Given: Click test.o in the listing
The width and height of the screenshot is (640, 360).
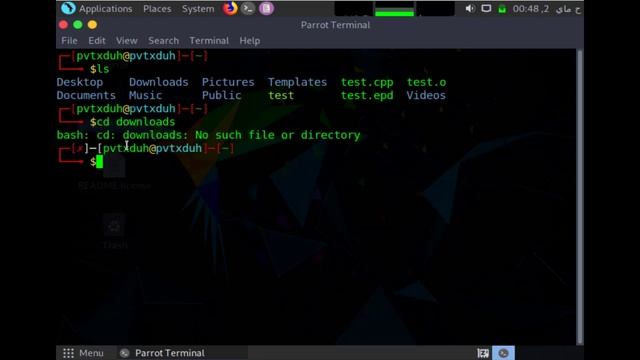Looking at the screenshot, I should (426, 82).
